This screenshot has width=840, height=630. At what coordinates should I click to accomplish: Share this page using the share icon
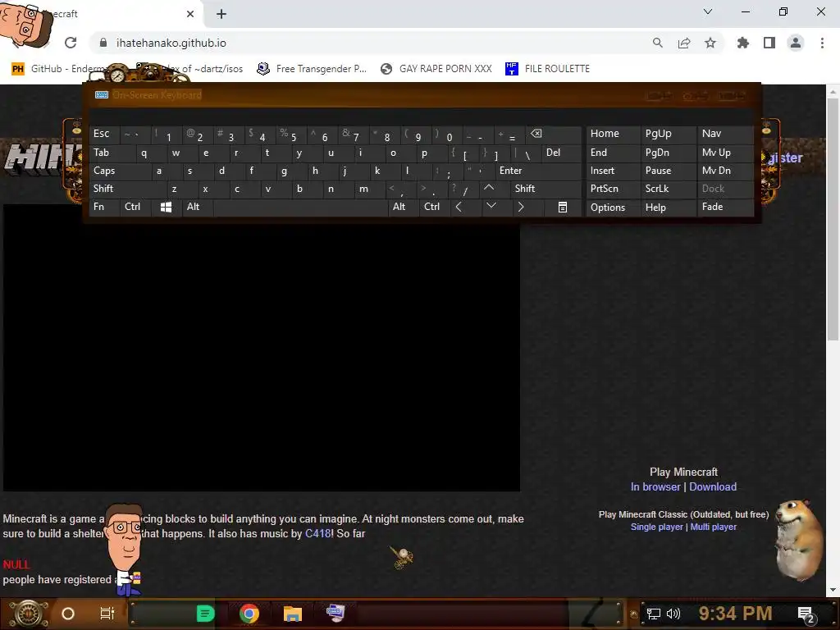(684, 43)
